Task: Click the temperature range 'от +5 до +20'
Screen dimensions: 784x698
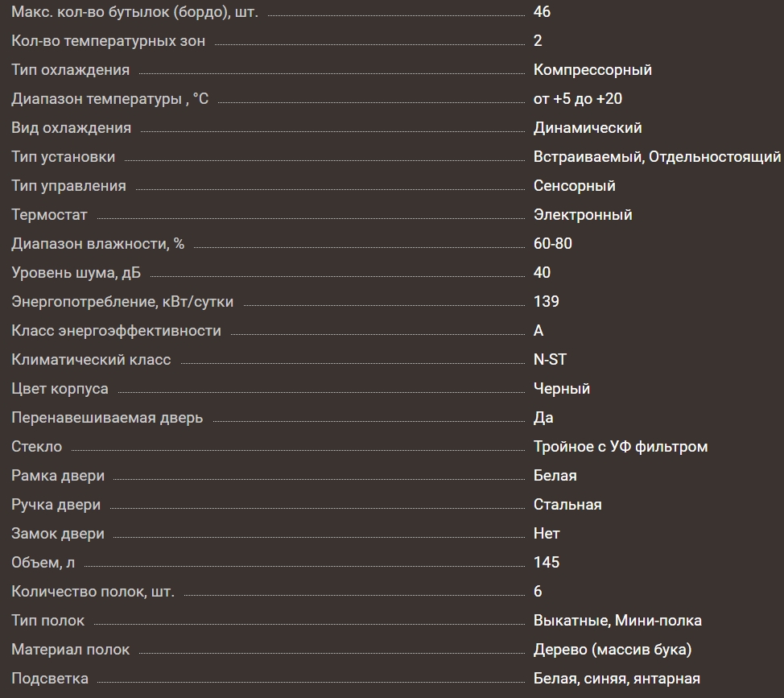Action: 577,99
